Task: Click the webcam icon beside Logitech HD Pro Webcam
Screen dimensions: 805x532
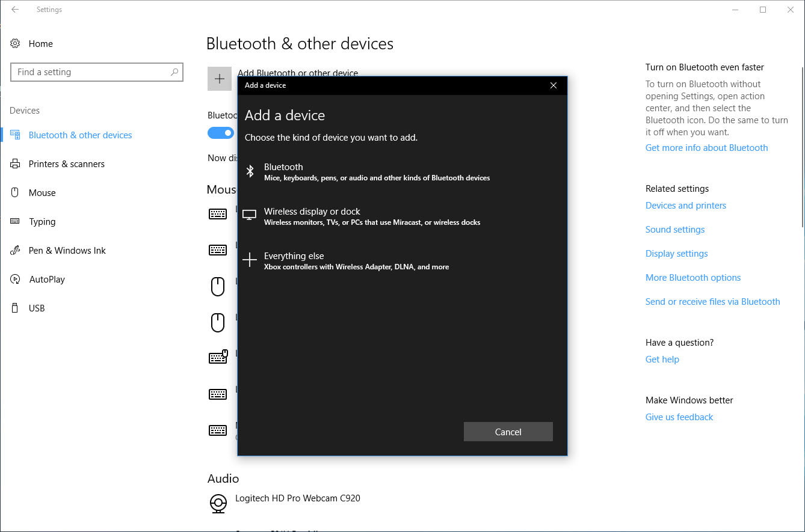Action: [x=218, y=504]
